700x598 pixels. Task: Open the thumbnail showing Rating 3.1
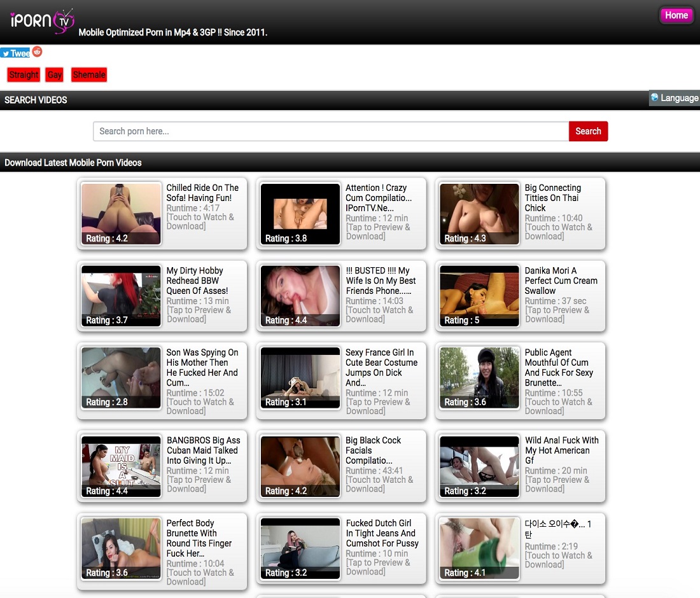[300, 378]
